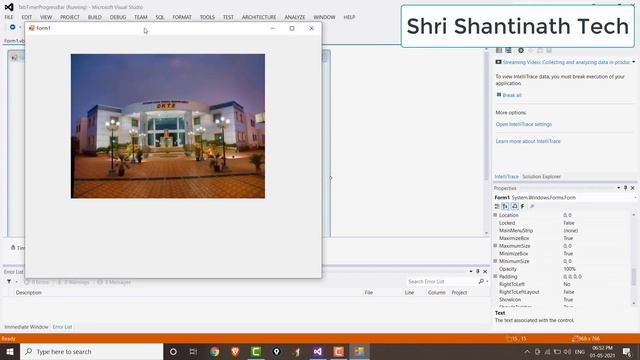
Task: Open Properties panel window options dropdown
Action: coord(618,188)
